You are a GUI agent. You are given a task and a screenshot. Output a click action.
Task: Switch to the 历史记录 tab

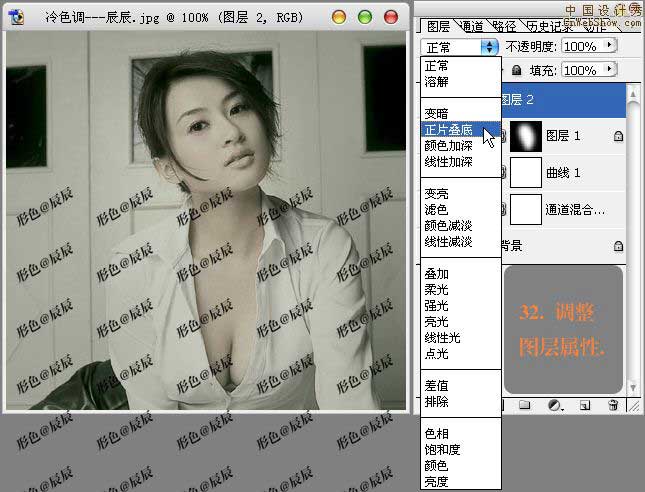click(550, 27)
